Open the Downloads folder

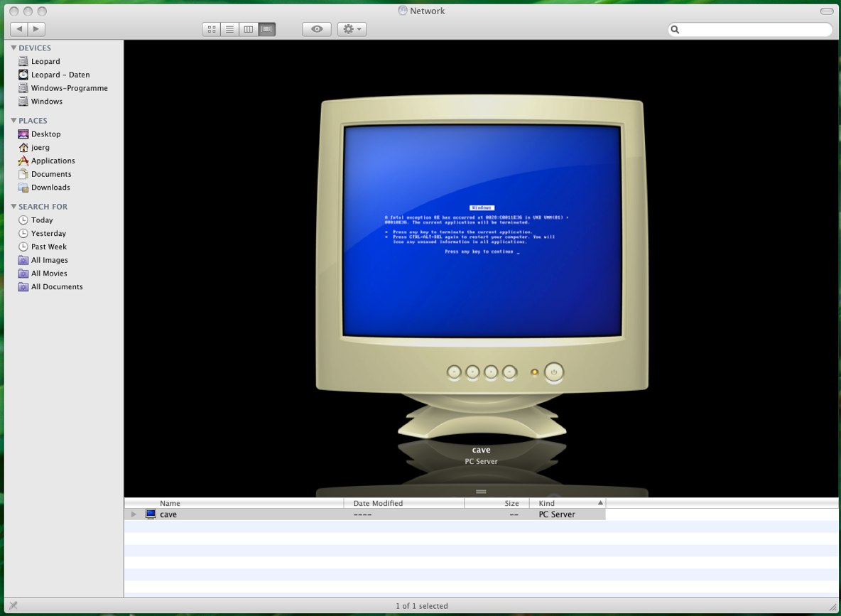pos(50,187)
